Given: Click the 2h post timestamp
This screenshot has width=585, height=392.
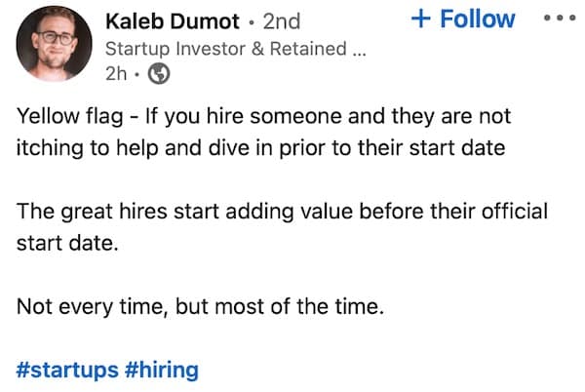Looking at the screenshot, I should (x=116, y=74).
